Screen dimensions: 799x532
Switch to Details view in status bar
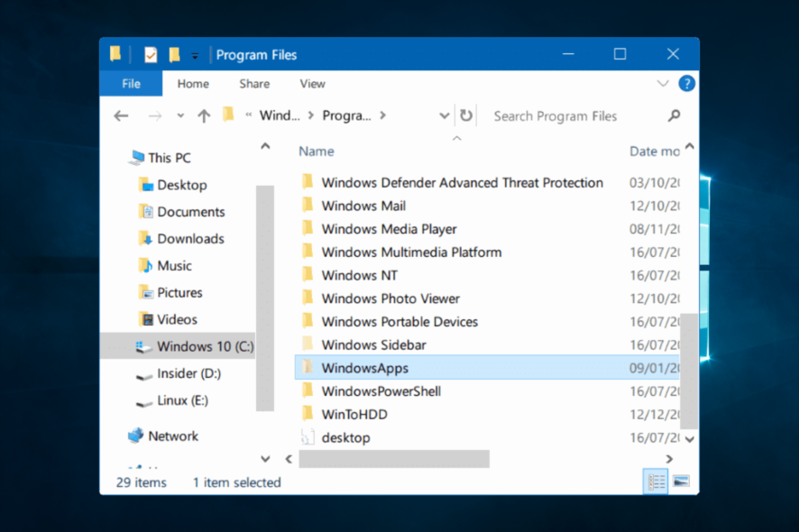656,481
